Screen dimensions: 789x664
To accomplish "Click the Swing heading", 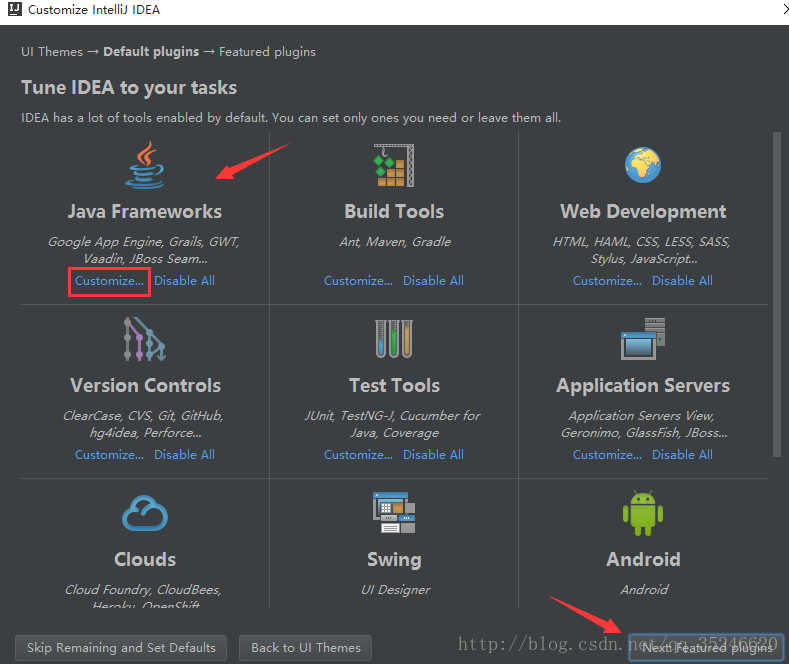I will point(394,560).
